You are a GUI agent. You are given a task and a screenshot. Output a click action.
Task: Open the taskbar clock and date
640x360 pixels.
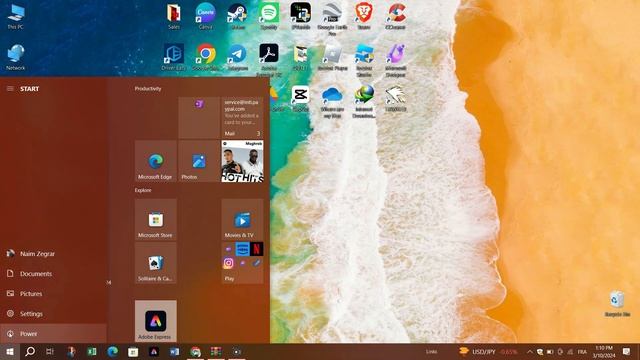point(604,351)
